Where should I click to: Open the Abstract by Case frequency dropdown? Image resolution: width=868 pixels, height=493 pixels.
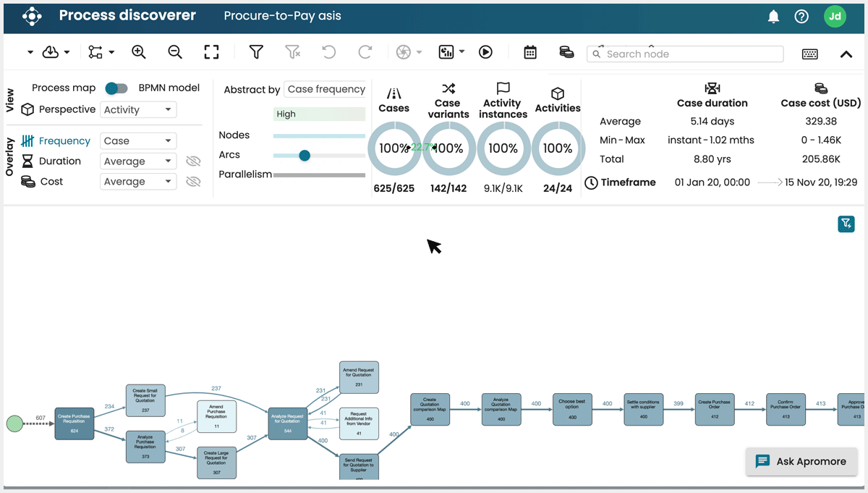point(325,89)
